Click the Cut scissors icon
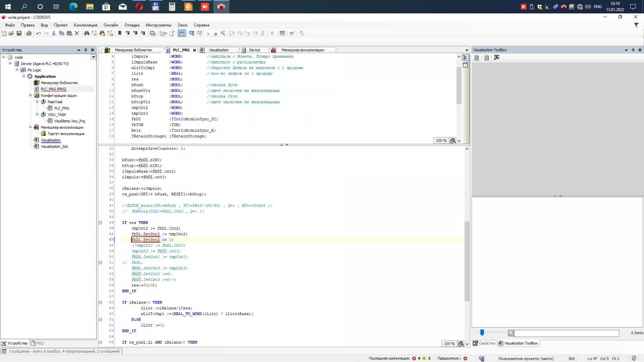The width and height of the screenshot is (644, 362). point(54,33)
